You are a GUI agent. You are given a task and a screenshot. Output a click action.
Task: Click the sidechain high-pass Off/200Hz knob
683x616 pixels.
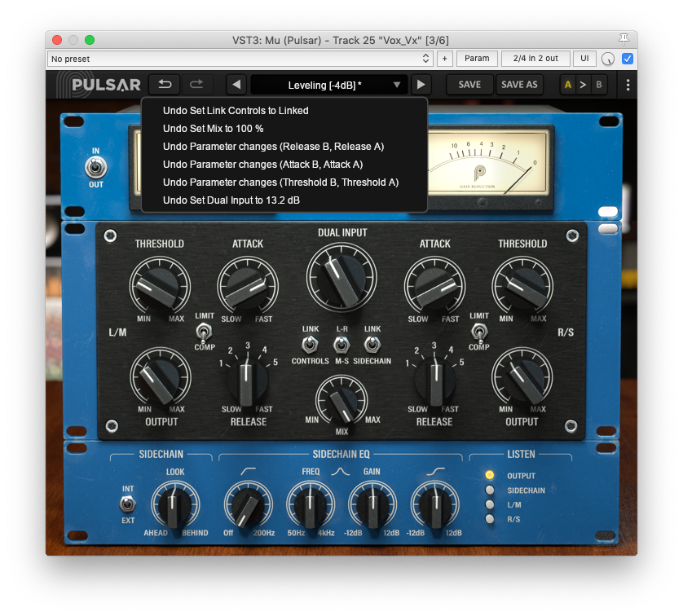[249, 505]
